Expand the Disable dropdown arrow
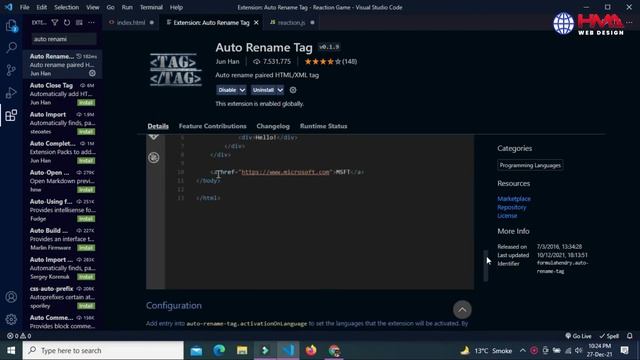Viewport: 640px width, 360px height. point(242,90)
